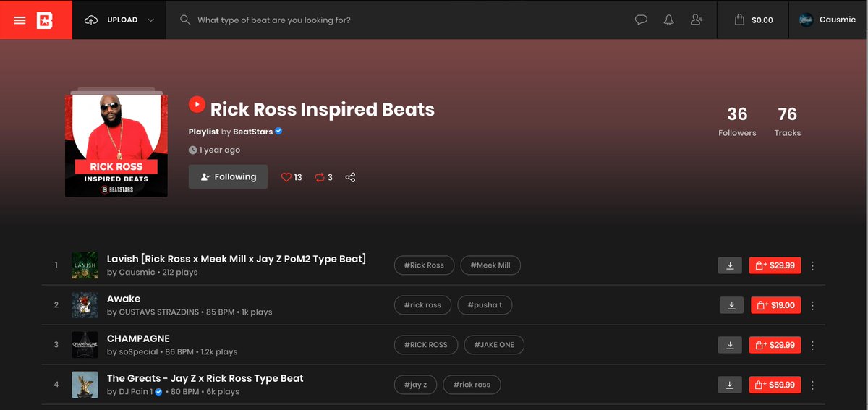Play Lavish via its artwork thumbnail
The height and width of the screenshot is (410, 868).
pos(85,265)
